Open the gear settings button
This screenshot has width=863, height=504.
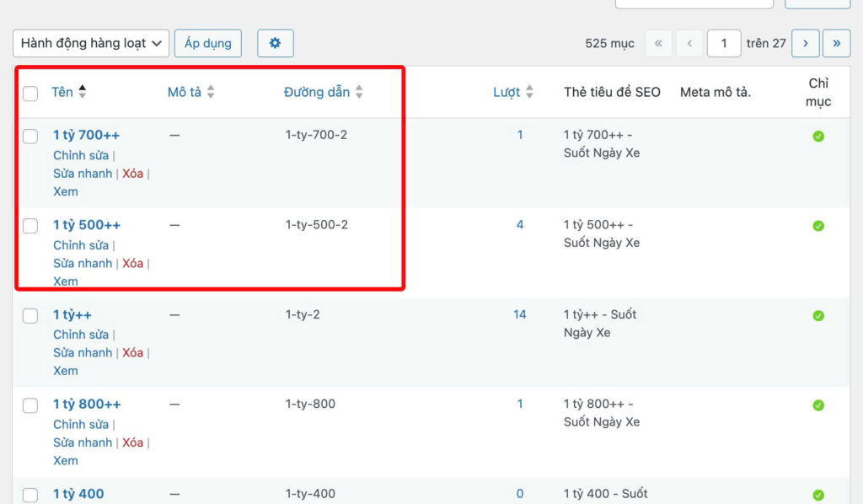coord(276,43)
